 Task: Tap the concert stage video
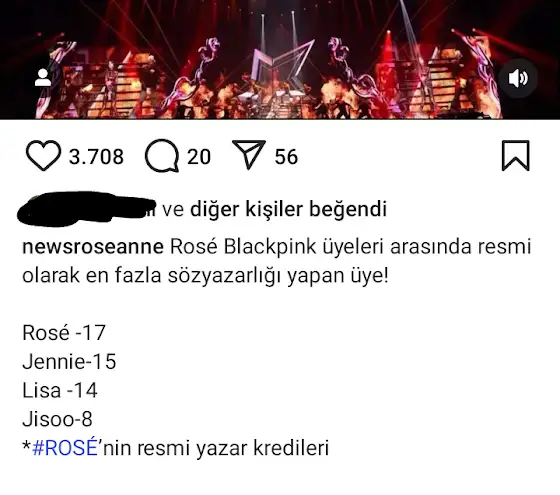pyautogui.click(x=280, y=59)
